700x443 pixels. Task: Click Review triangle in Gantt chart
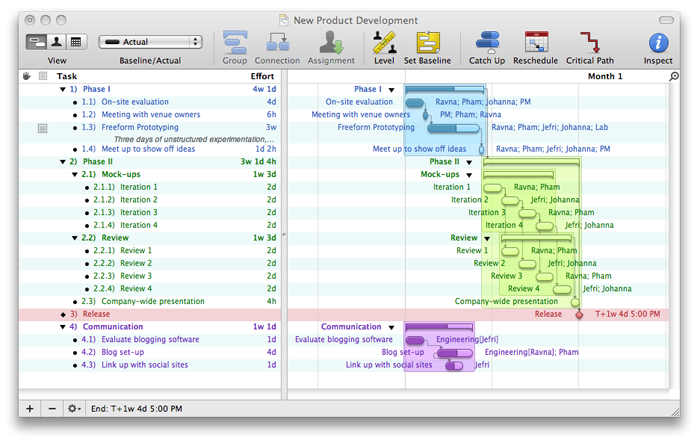tap(487, 238)
